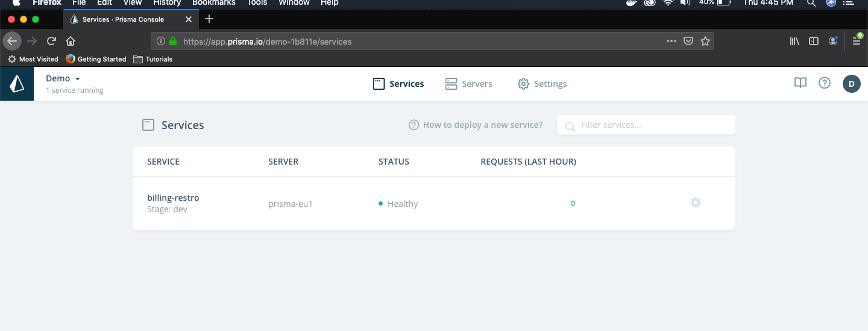Open the Settings tab
This screenshot has height=331, width=868.
(542, 84)
